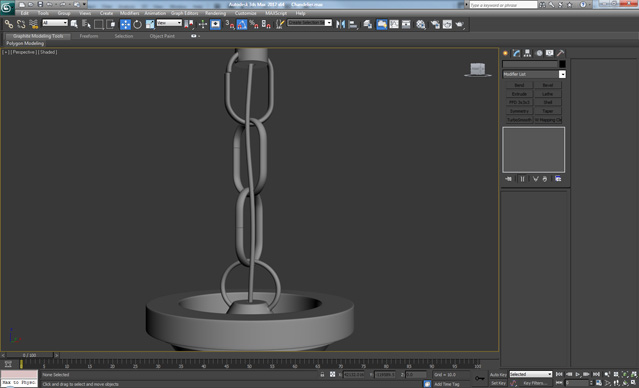Open the Hierarchy command panel tab
This screenshot has width=639, height=388.
point(527,53)
